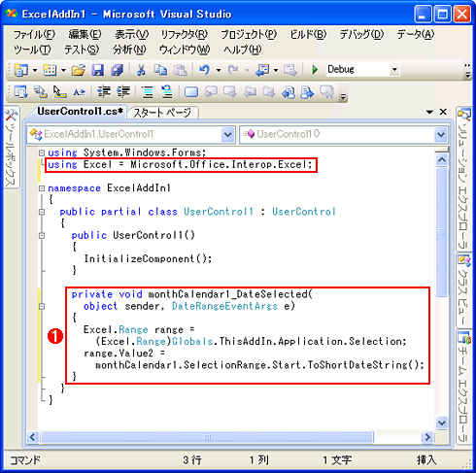Image resolution: width=476 pixels, height=473 pixels.
Task: Open the ビルド(B) menu
Action: click(308, 34)
